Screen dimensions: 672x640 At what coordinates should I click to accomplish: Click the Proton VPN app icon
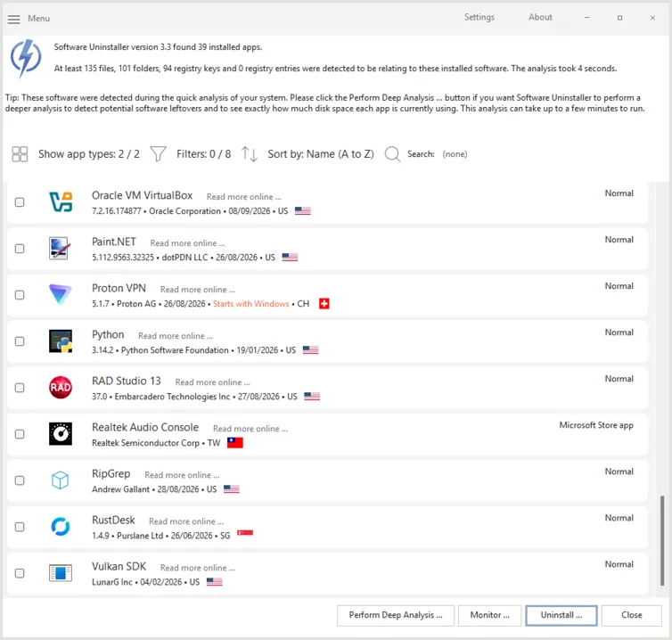click(x=60, y=294)
